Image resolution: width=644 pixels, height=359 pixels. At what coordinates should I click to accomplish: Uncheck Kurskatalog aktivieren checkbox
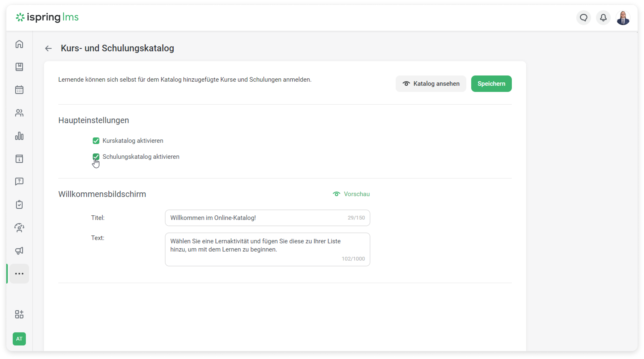tap(96, 141)
